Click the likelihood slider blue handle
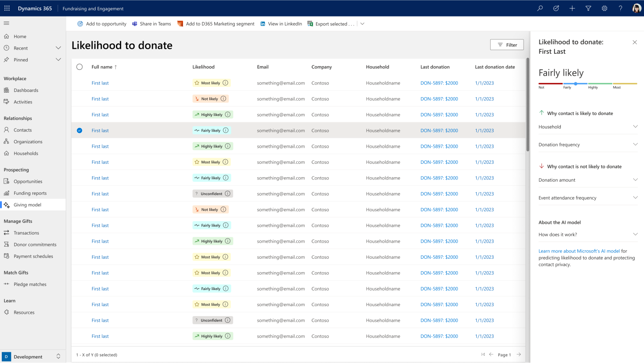This screenshot has width=644, height=363. (x=576, y=84)
